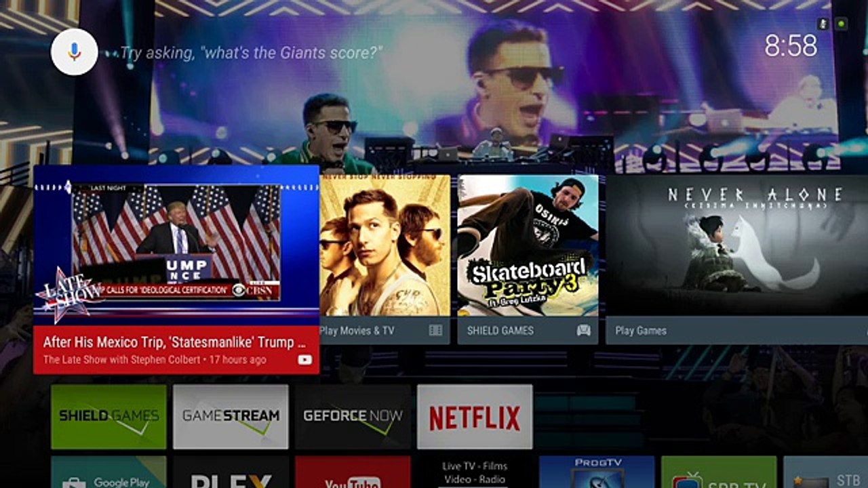This screenshot has width=868, height=488.
Task: Open the SPB TV app tile
Action: pos(719,472)
